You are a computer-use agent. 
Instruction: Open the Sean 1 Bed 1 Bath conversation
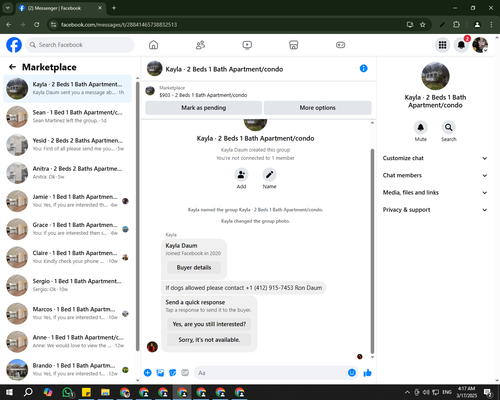[x=68, y=116]
